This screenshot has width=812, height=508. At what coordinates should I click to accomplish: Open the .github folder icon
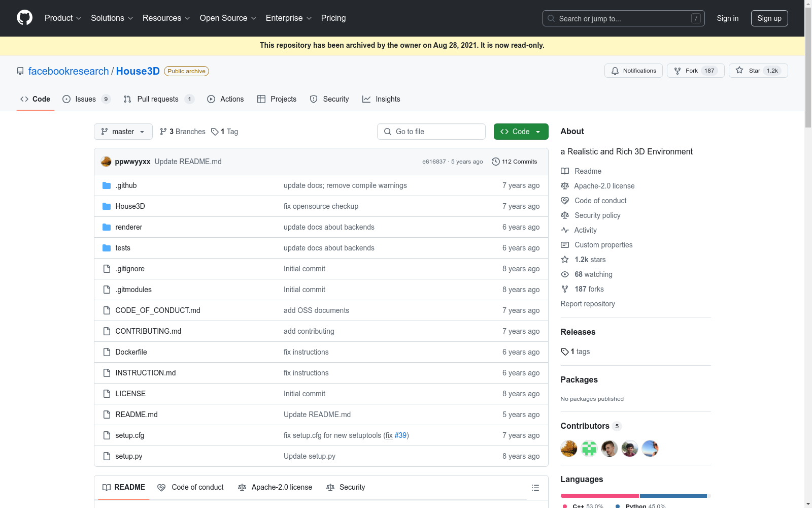click(107, 185)
